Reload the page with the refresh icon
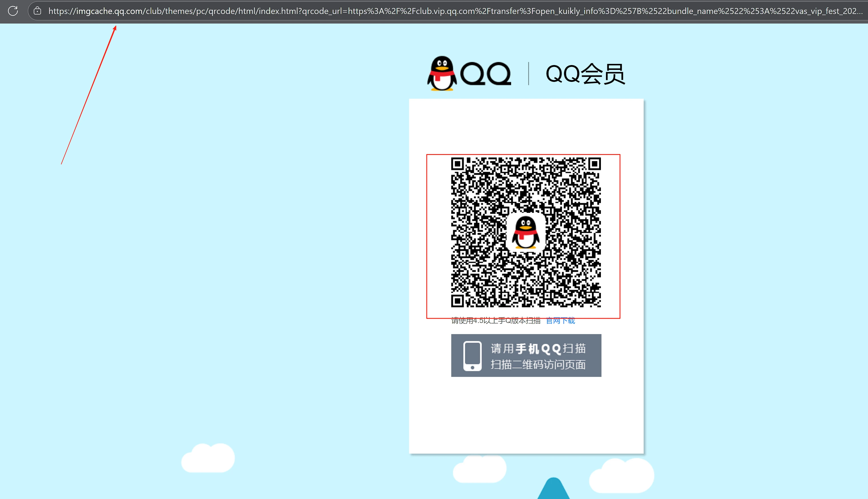The width and height of the screenshot is (868, 499). point(13,11)
